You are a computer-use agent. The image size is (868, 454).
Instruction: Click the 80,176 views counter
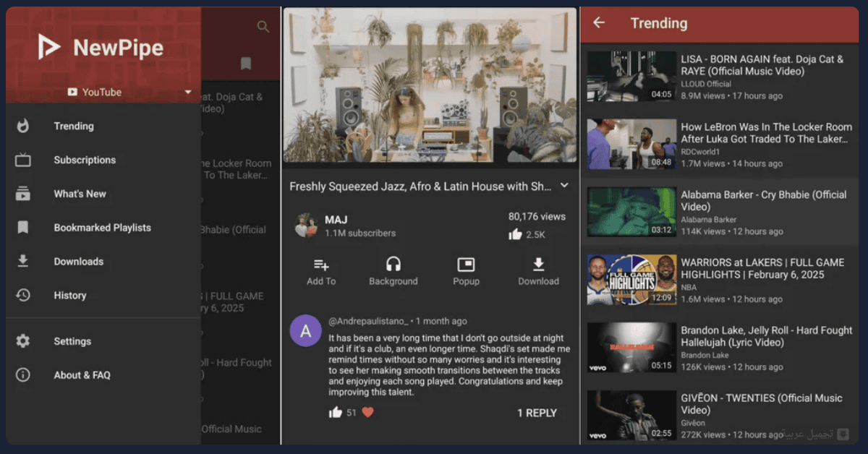pos(537,216)
